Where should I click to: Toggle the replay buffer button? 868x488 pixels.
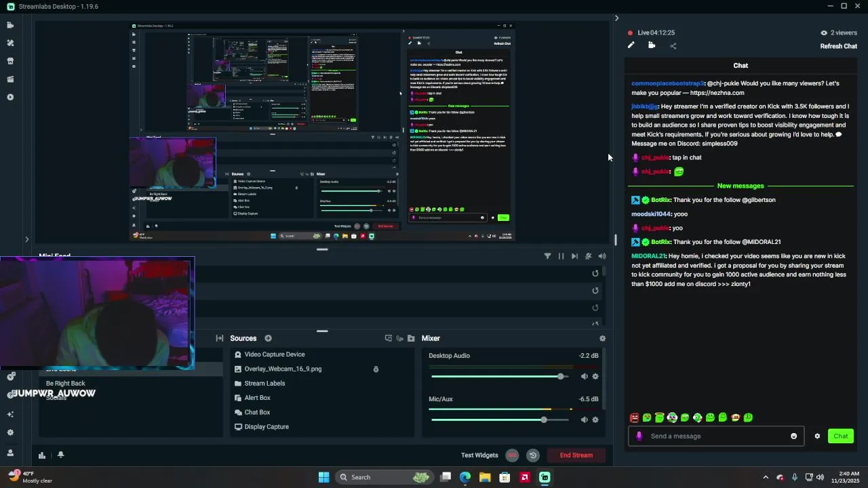click(x=533, y=455)
